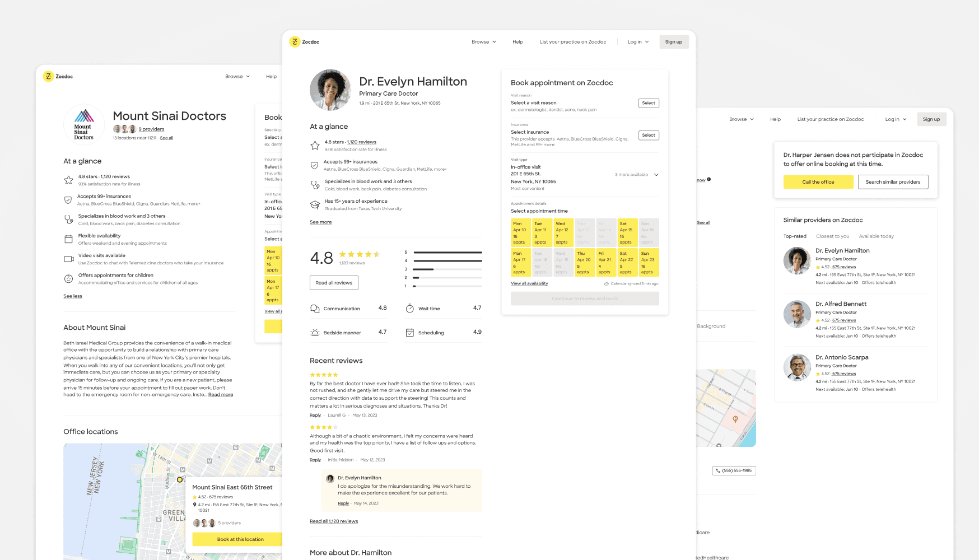
Task: Click the Communication speech-bubble icon
Action: point(315,309)
